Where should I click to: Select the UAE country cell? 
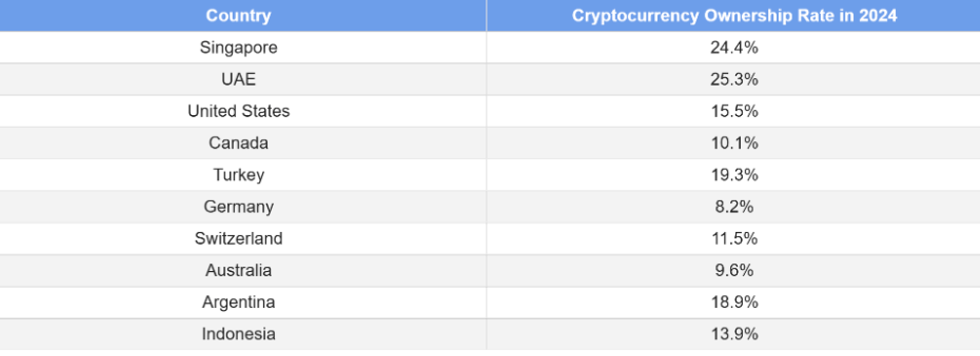click(238, 79)
